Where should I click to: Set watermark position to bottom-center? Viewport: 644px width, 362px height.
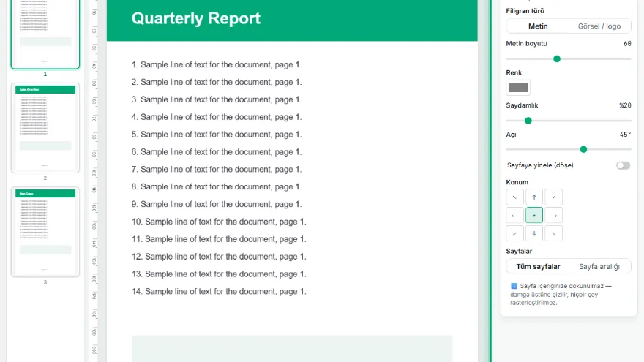pos(534,233)
